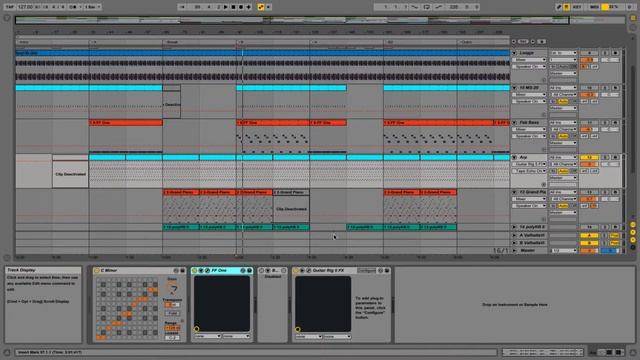Arm the 10 MS-20 track for recording
The height and width of the screenshot is (360, 640).
[615, 88]
